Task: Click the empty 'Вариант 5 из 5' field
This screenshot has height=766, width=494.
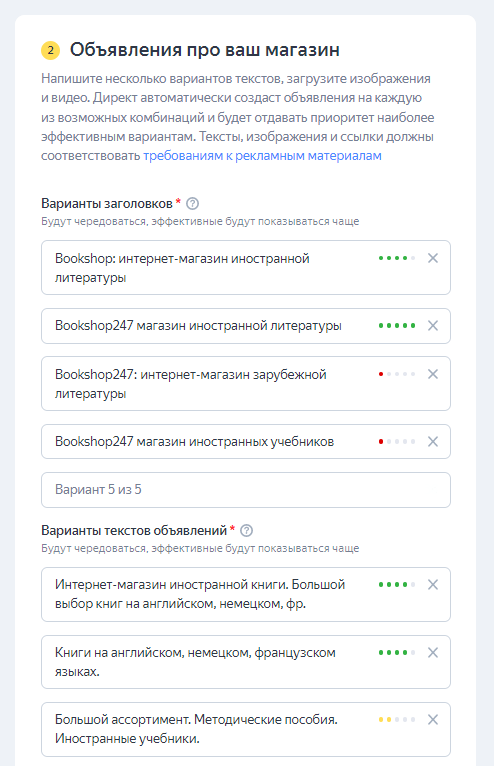Action: [246, 490]
